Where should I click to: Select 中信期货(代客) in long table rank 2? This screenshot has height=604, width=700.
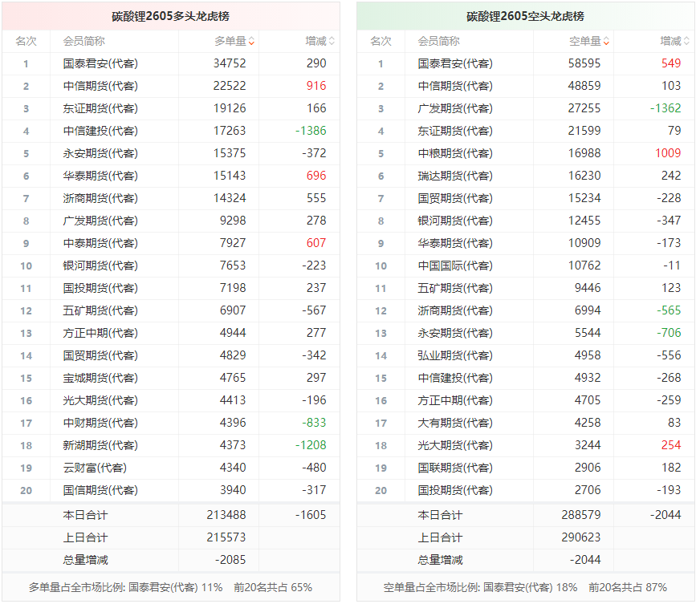pyautogui.click(x=100, y=86)
